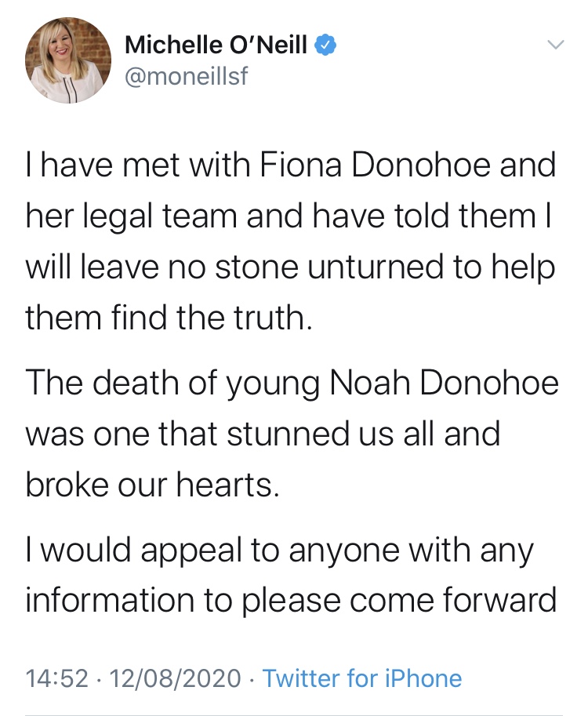Click the 14:52 timestamp
The width and height of the screenshot is (588, 716).
(x=56, y=678)
